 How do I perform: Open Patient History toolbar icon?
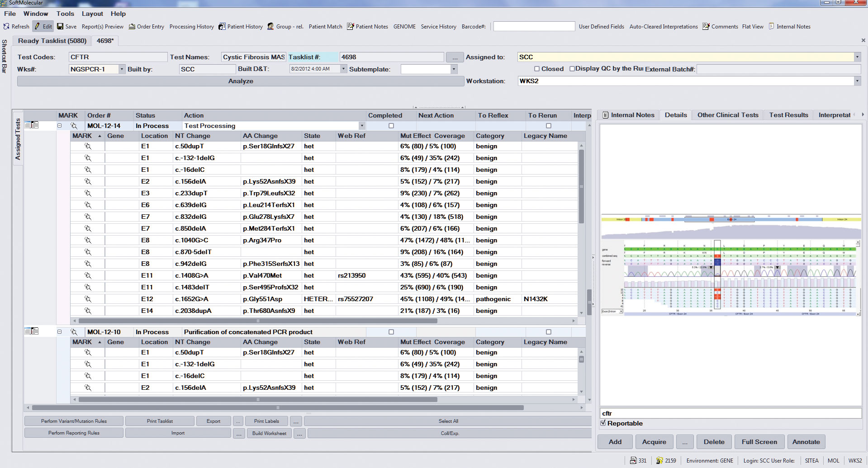click(222, 27)
